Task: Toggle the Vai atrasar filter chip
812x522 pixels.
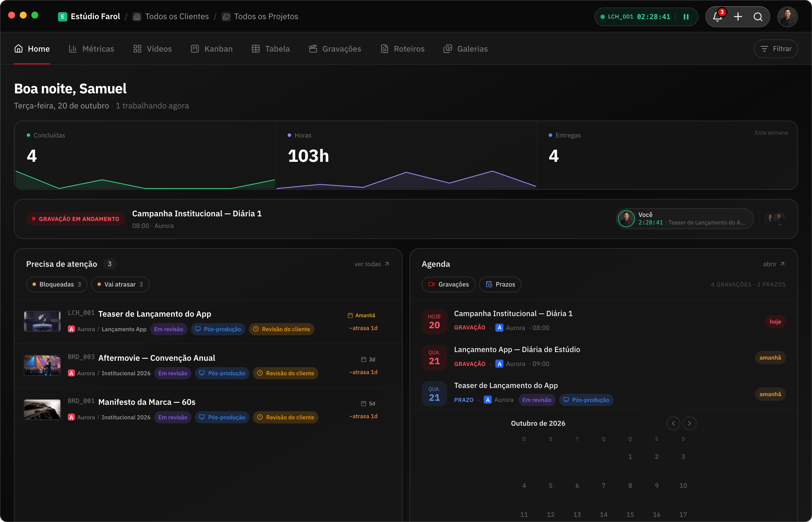Action: point(120,284)
